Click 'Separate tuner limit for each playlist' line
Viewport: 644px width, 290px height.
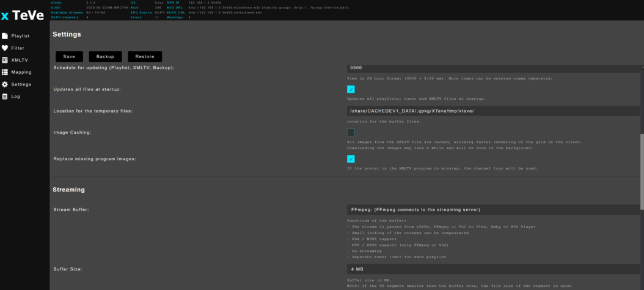(397, 257)
